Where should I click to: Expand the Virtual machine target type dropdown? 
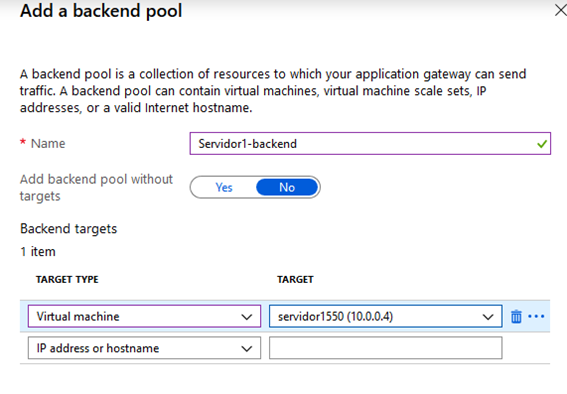[x=144, y=316]
